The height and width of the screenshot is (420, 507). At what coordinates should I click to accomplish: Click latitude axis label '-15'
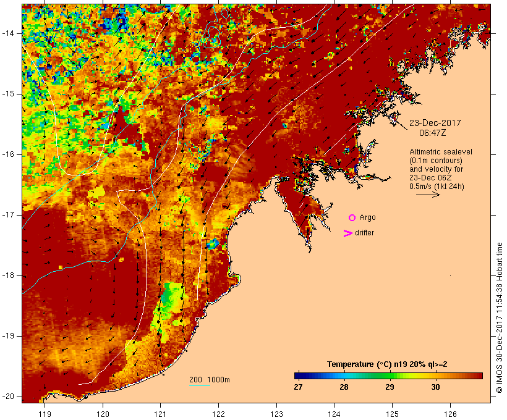(x=8, y=94)
